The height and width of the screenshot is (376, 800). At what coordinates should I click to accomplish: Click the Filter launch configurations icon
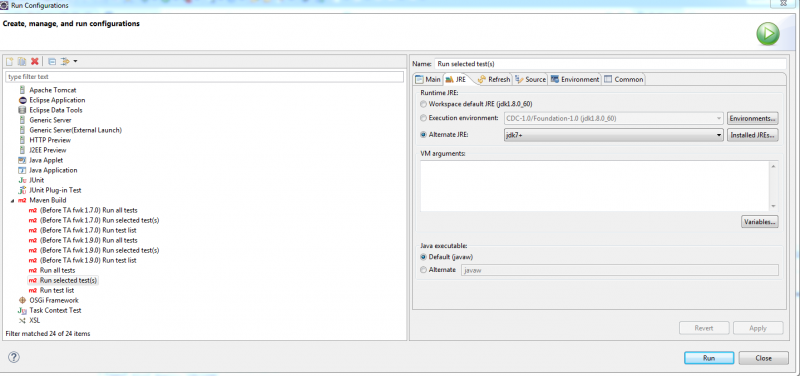click(x=65, y=61)
